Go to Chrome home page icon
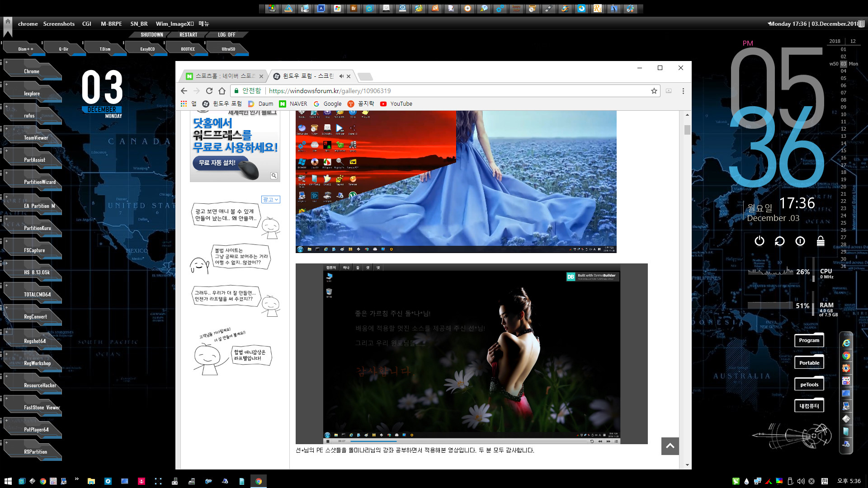868x488 pixels. pyautogui.click(x=222, y=91)
